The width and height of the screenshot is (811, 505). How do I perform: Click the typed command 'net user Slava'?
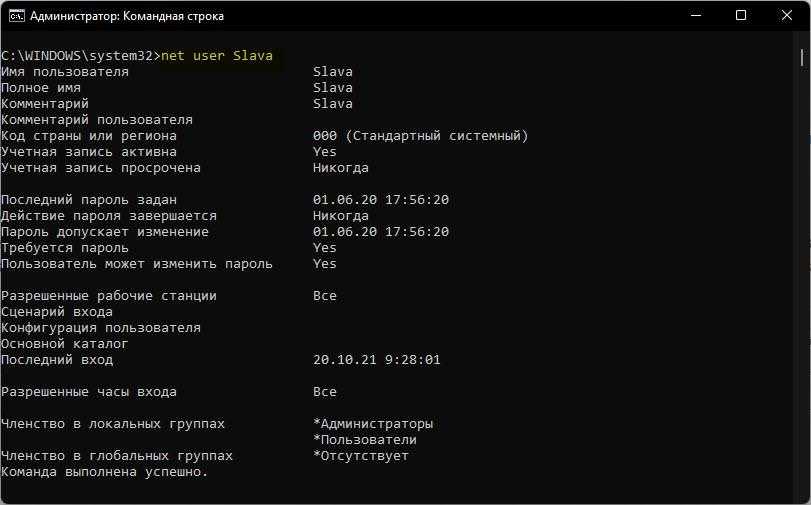tap(217, 56)
